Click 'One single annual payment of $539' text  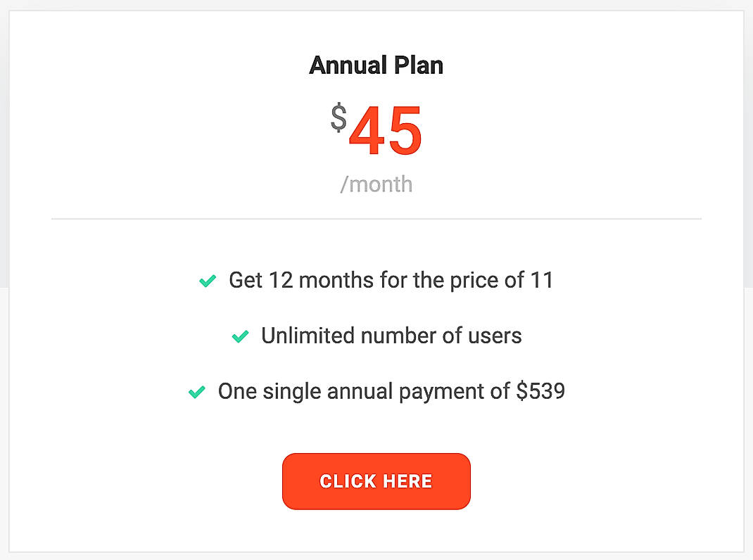391,391
